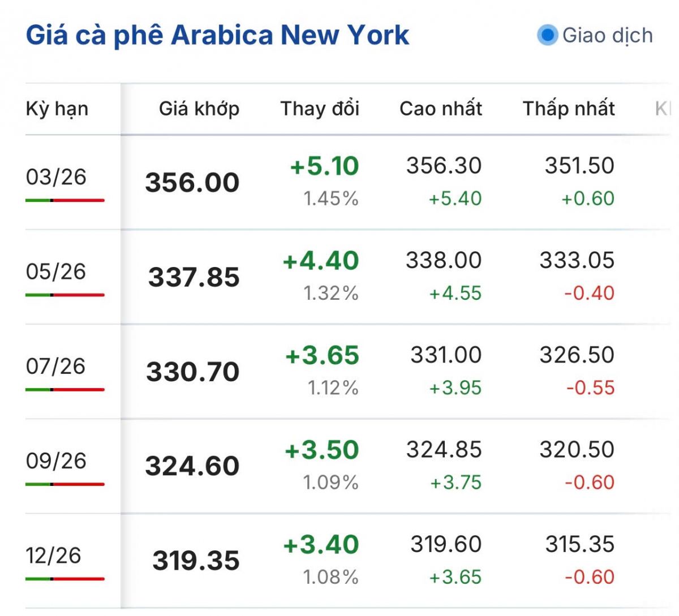This screenshot has width=679, height=616.
Task: Open the 09/26 contract term
Action: coord(56,460)
